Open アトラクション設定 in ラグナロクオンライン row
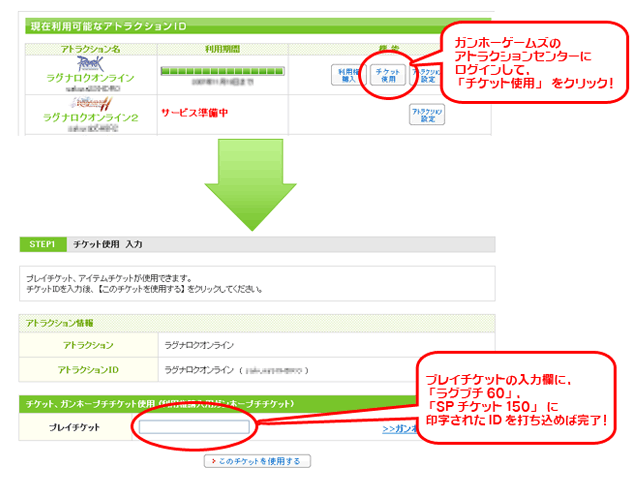Image resolution: width=640 pixels, height=480 pixels. tap(427, 75)
